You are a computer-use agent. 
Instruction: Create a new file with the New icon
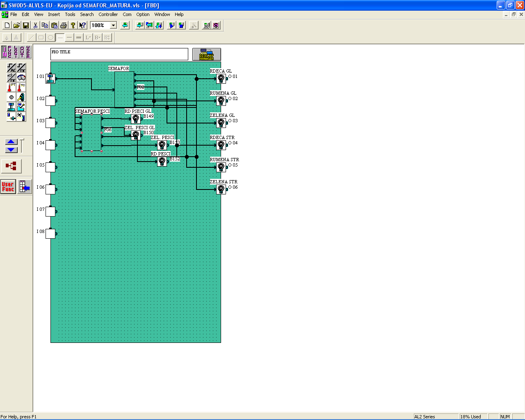coord(7,25)
